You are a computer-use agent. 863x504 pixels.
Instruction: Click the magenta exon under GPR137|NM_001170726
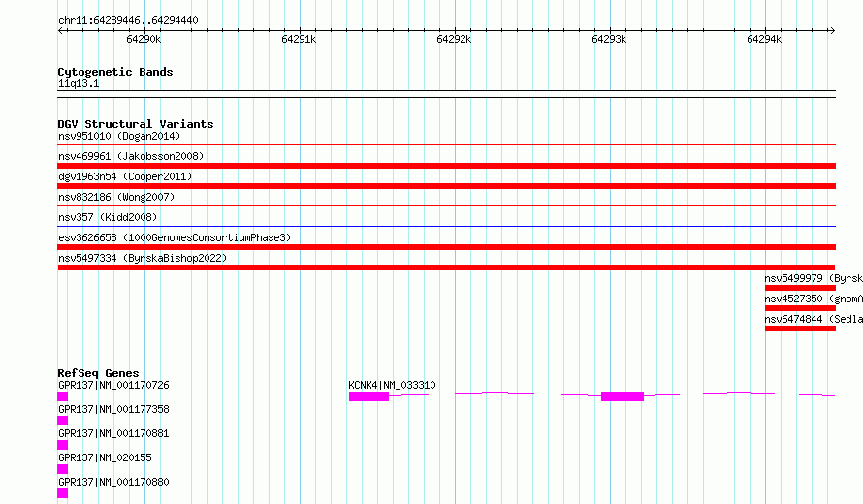pos(63,396)
